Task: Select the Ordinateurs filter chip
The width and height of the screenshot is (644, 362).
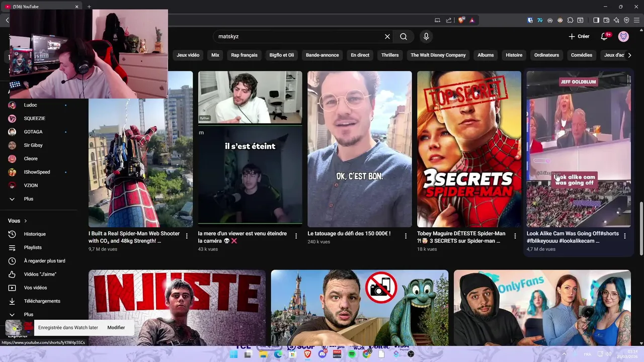Action: point(547,55)
